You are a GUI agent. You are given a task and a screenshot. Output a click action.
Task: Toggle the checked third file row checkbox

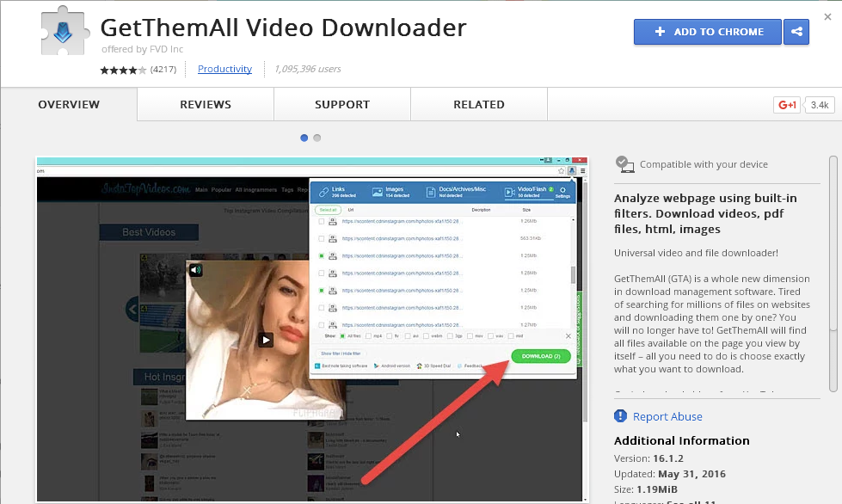tap(321, 256)
